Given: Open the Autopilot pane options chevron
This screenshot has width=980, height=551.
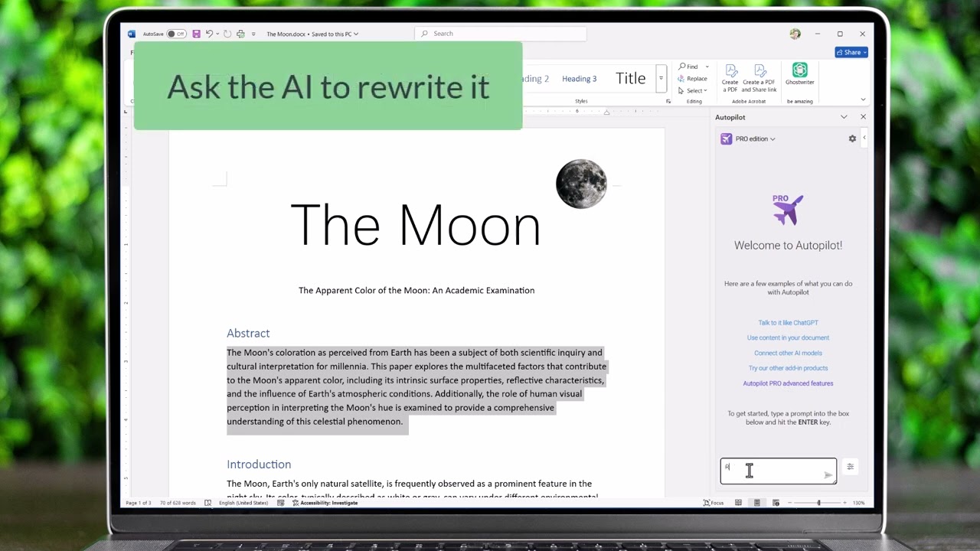Looking at the screenshot, I should tap(844, 117).
